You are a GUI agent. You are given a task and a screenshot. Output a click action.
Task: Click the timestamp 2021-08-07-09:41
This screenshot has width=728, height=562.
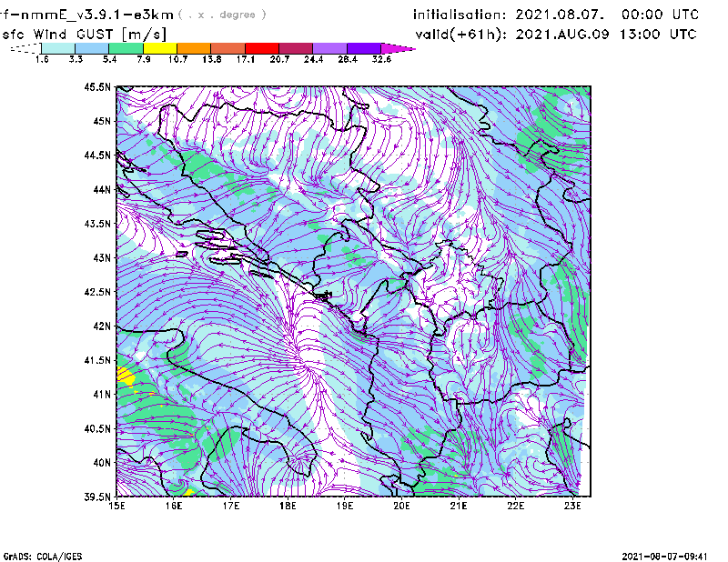pyautogui.click(x=664, y=557)
